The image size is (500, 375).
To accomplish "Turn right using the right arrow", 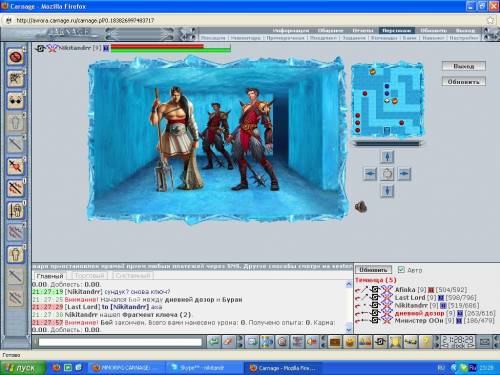I will point(404,174).
